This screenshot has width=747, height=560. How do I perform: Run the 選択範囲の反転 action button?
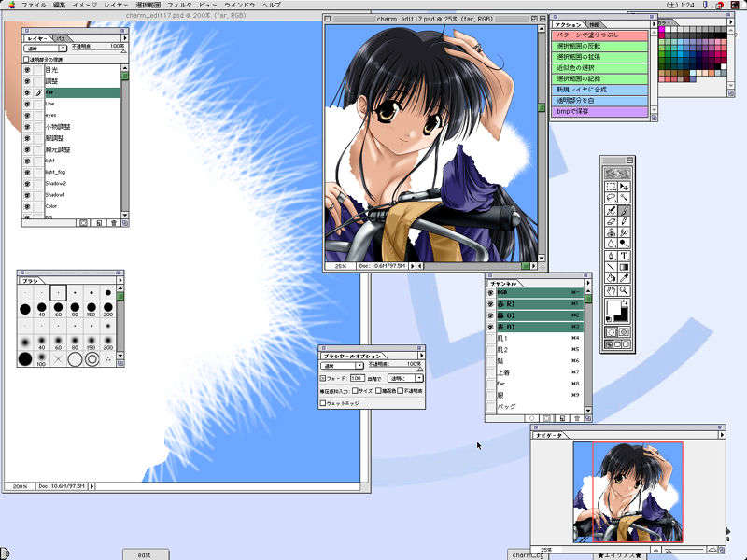599,46
